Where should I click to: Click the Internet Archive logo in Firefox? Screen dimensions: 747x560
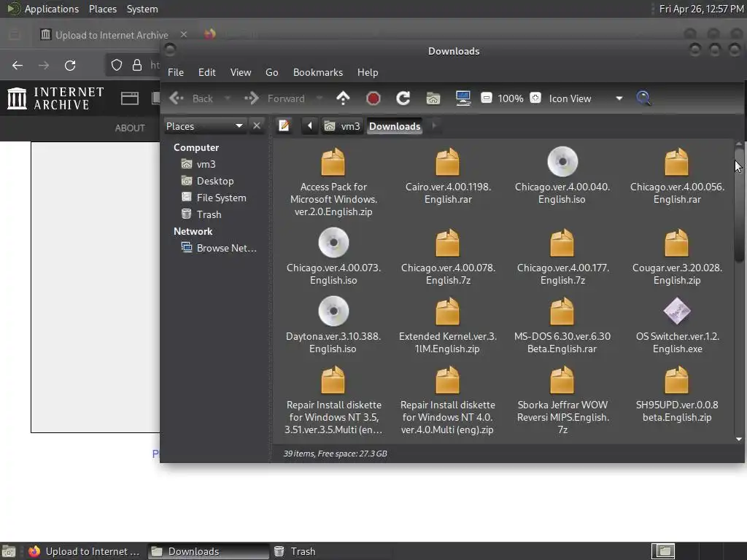pyautogui.click(x=55, y=98)
